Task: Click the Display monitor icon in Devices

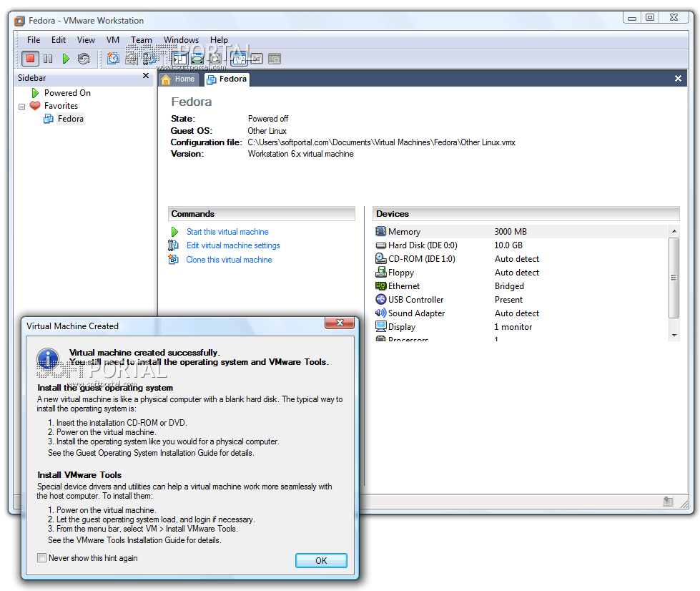Action: coord(381,326)
